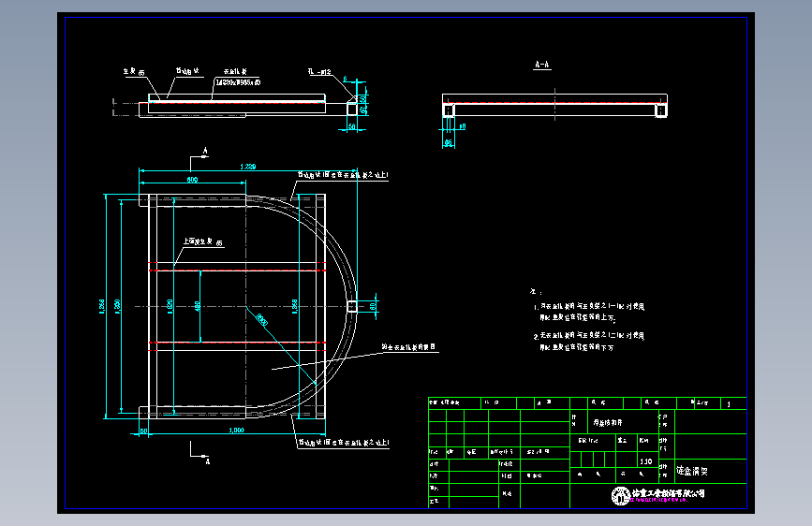Click the 58 dimension under the side view
812x526 pixels.
(352, 126)
